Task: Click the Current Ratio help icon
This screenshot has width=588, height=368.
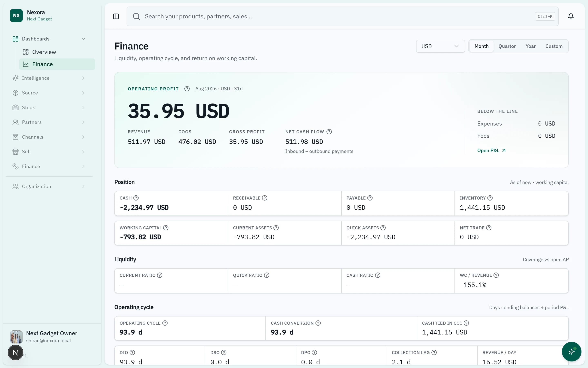Action: tap(160, 275)
